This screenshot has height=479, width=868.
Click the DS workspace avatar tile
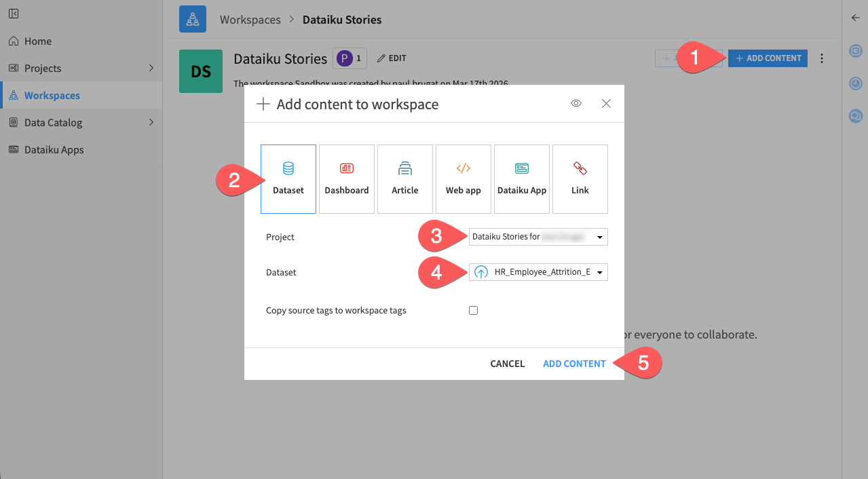coord(201,71)
